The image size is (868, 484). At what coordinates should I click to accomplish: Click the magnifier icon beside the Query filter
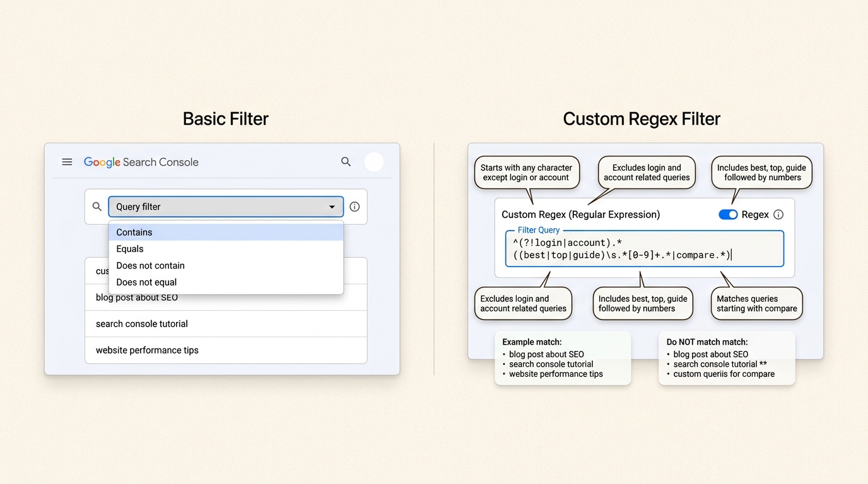[97, 206]
